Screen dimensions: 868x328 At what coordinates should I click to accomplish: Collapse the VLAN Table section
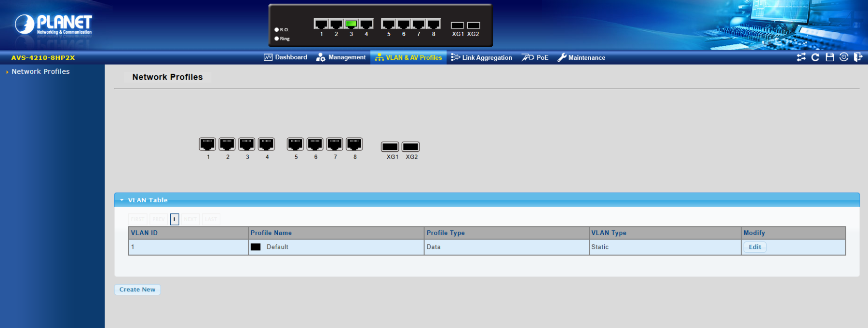click(x=122, y=200)
